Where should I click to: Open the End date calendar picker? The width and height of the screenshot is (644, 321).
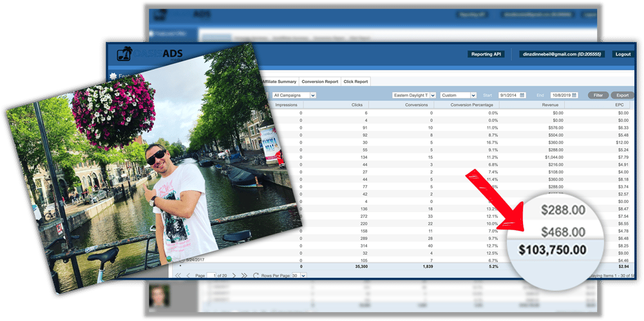574,95
